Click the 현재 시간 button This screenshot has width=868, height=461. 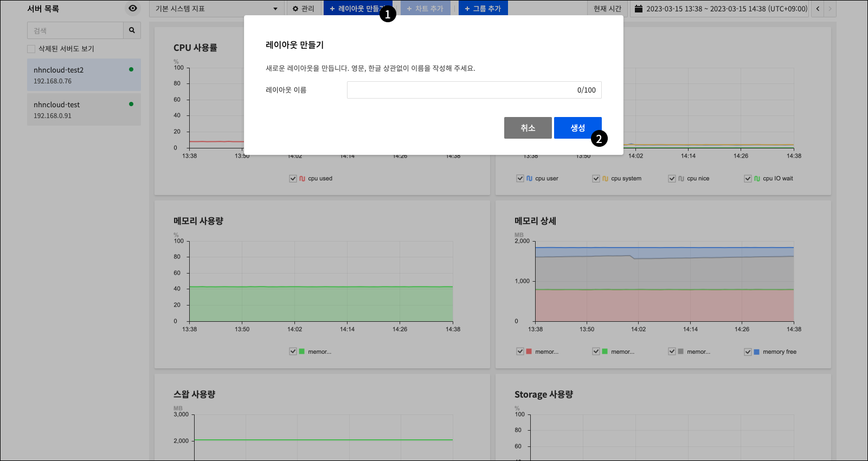point(607,9)
